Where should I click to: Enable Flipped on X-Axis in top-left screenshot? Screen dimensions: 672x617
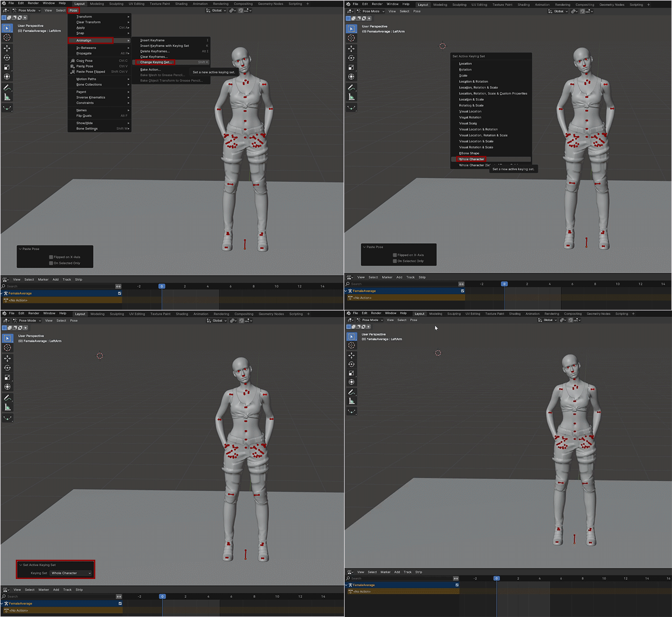[x=51, y=257]
